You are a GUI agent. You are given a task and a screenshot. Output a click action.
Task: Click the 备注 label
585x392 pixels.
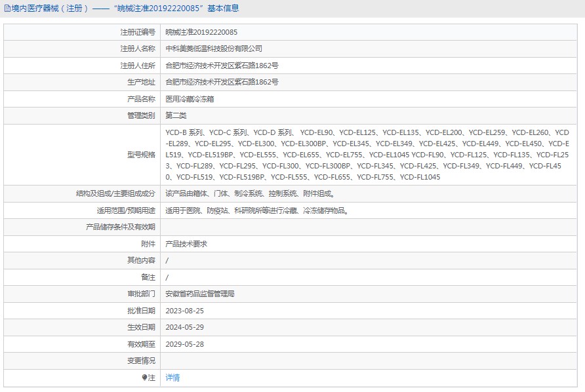(x=148, y=277)
